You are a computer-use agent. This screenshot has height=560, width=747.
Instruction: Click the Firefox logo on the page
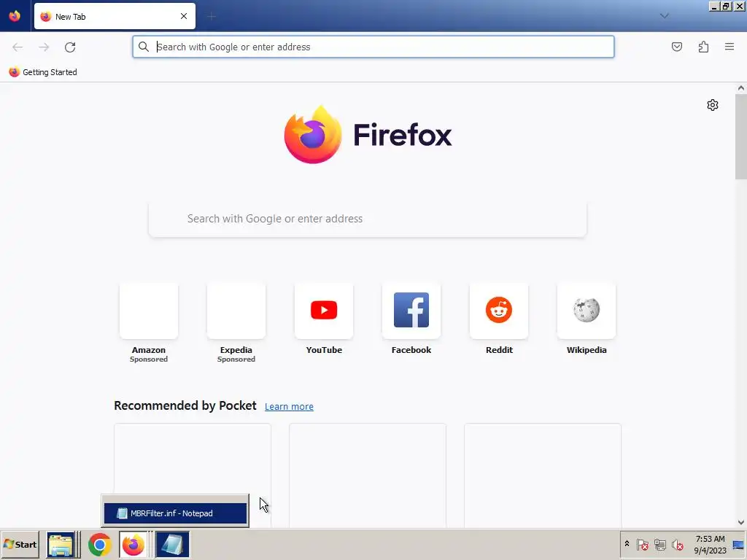coord(368,135)
